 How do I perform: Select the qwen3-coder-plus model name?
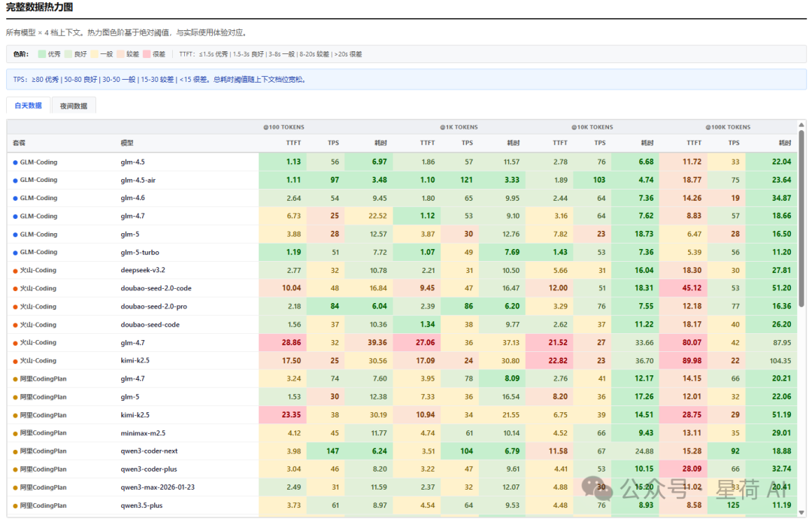[x=149, y=469]
